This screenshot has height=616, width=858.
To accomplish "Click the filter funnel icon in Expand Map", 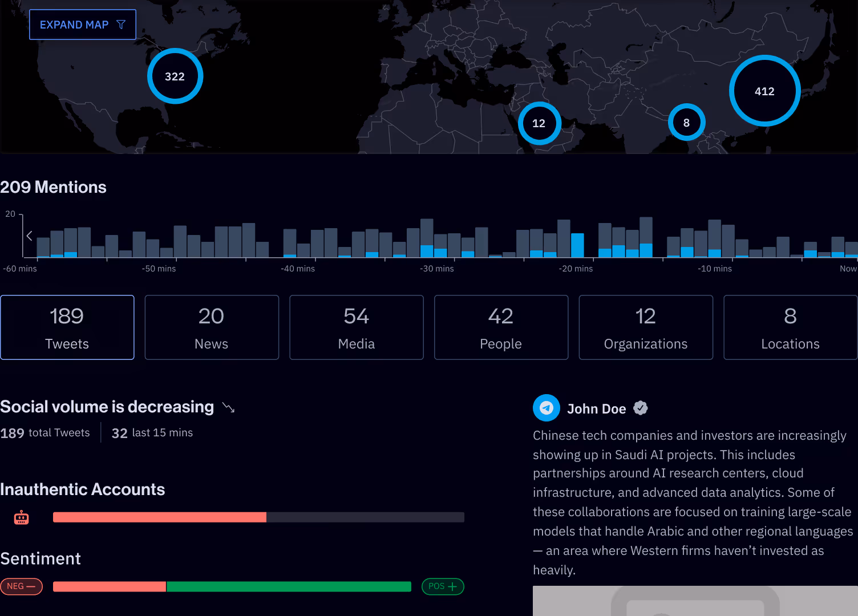I will point(121,25).
